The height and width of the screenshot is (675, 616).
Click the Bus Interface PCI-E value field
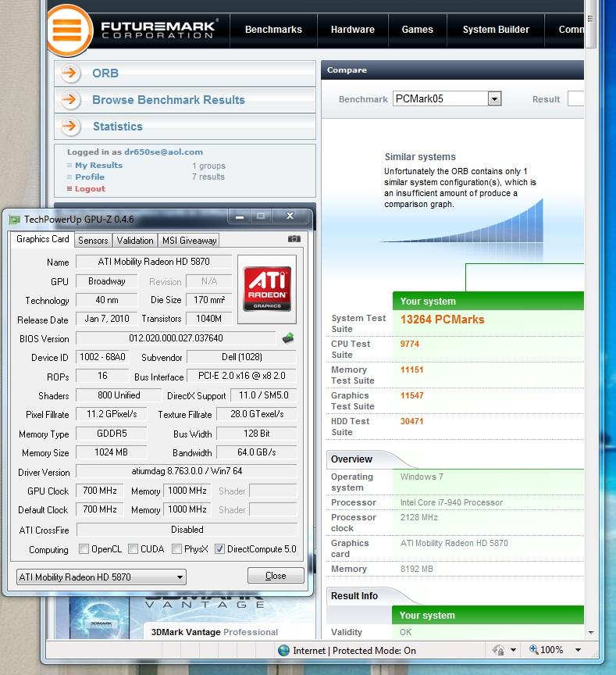241,376
